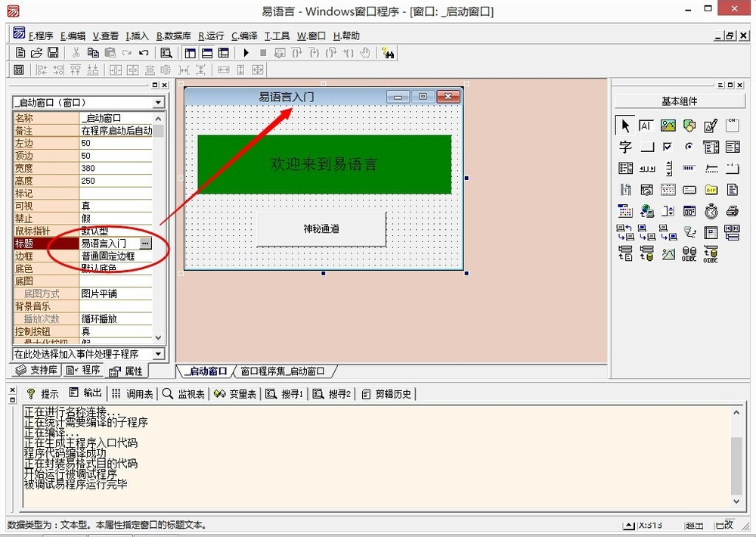Screen dimensions: 756x537
Task: Click the 神秘通道 button in the designed form
Action: pos(321,228)
